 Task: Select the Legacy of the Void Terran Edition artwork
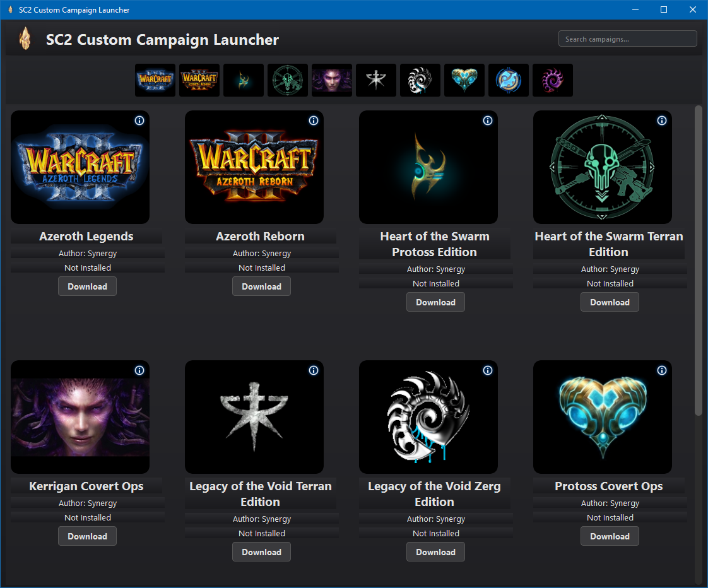coord(254,417)
